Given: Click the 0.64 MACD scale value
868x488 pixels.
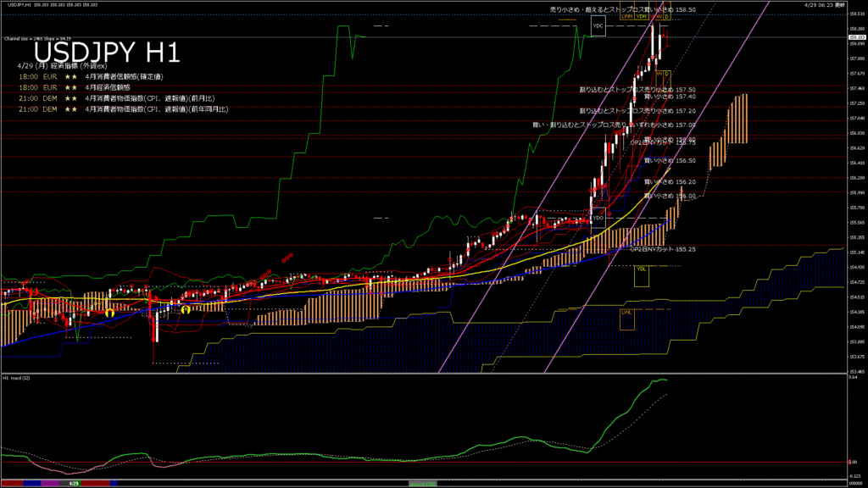Looking at the screenshot, I should tap(853, 377).
